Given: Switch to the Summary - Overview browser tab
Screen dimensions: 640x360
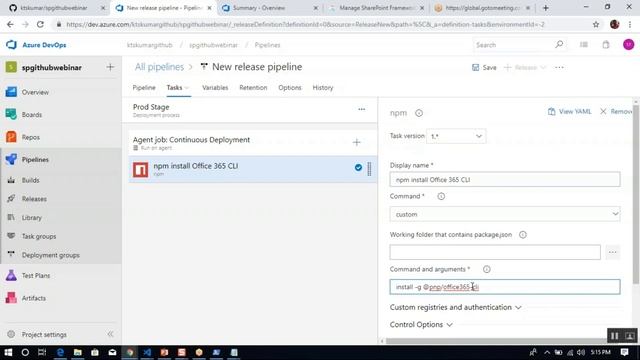Looking at the screenshot, I should pos(269,8).
